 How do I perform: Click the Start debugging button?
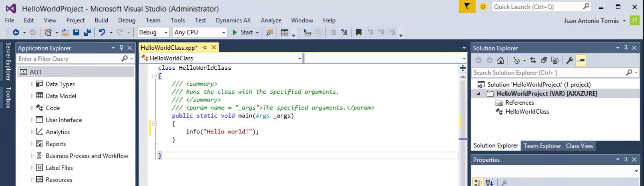(242, 32)
